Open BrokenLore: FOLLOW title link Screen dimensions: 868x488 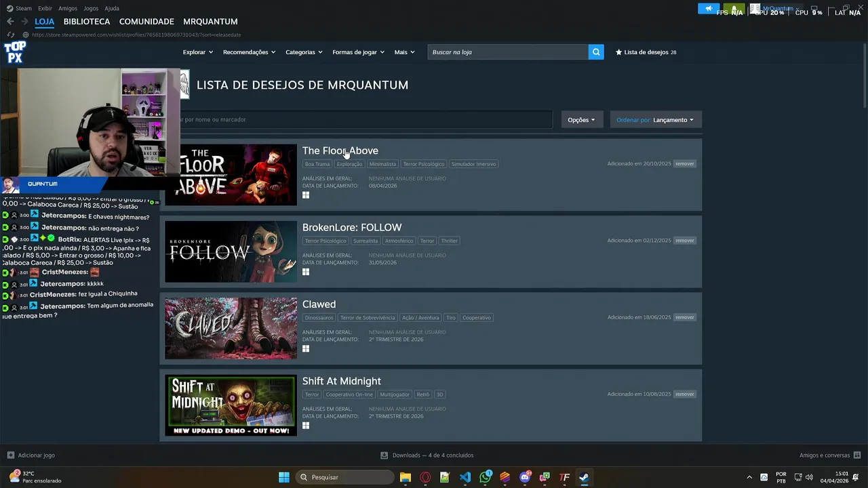352,227
